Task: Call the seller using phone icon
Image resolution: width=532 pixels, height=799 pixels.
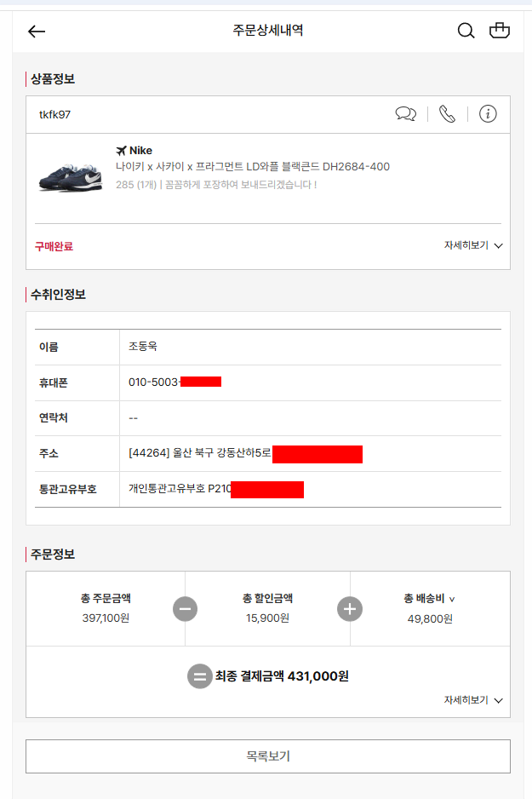Action: click(x=447, y=113)
